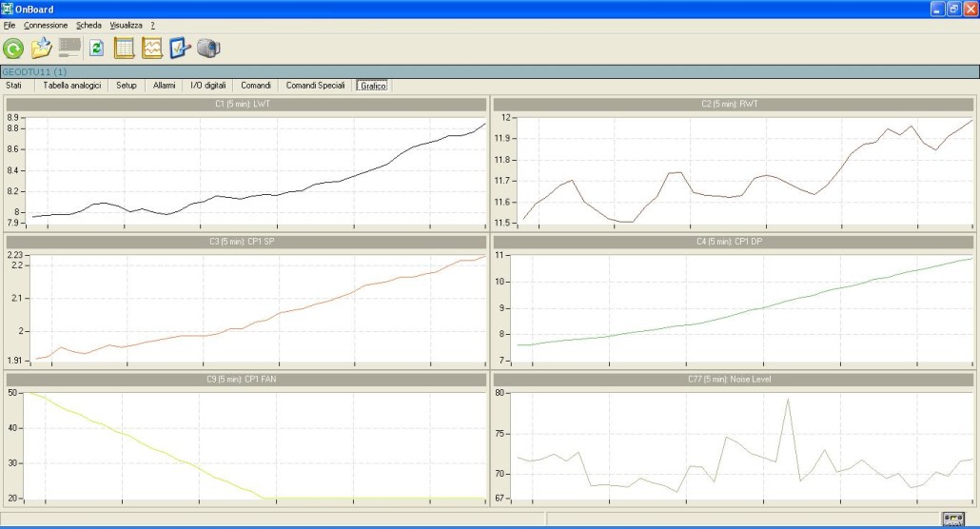The width and height of the screenshot is (980, 529).
Task: Open the Allarmi tab
Action: coord(164,86)
